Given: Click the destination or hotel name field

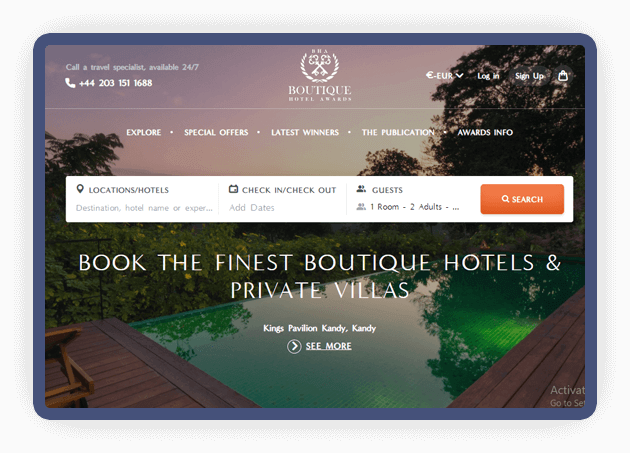Looking at the screenshot, I should click(x=144, y=208).
